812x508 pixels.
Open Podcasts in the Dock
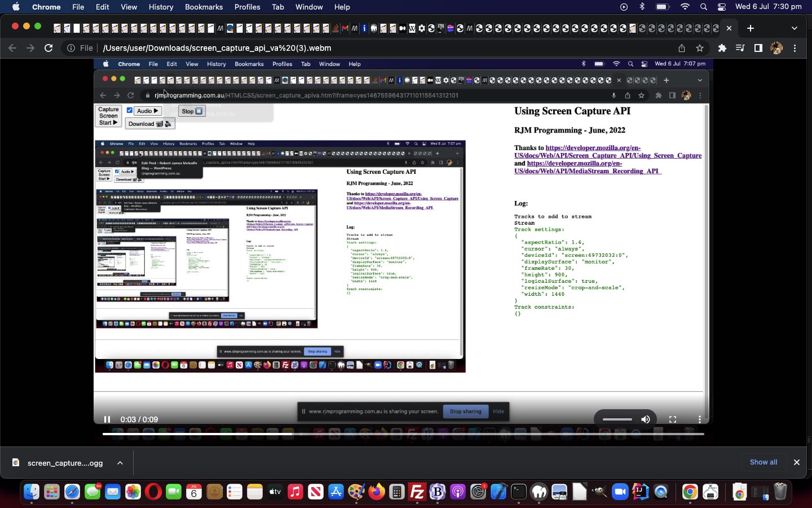click(458, 492)
